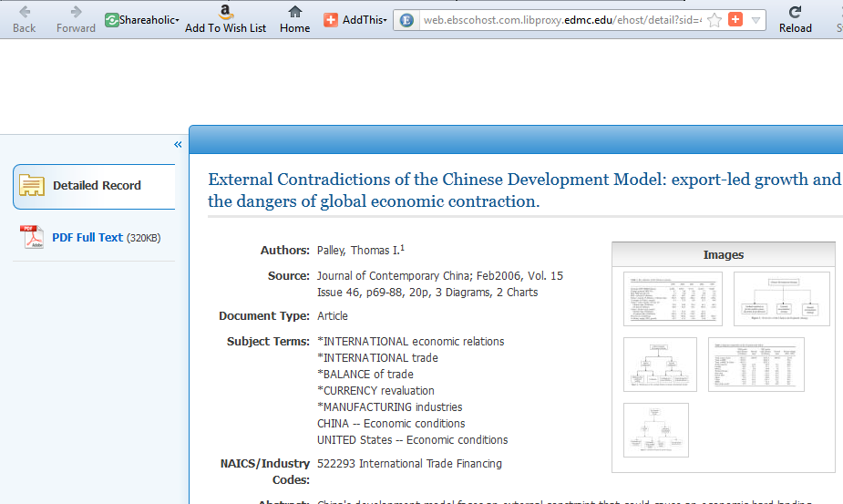Bookmark this page with the star icon
843x504 pixels.
click(714, 20)
